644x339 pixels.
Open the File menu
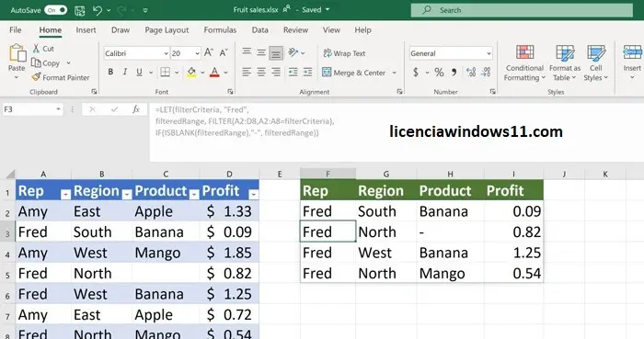tap(16, 30)
